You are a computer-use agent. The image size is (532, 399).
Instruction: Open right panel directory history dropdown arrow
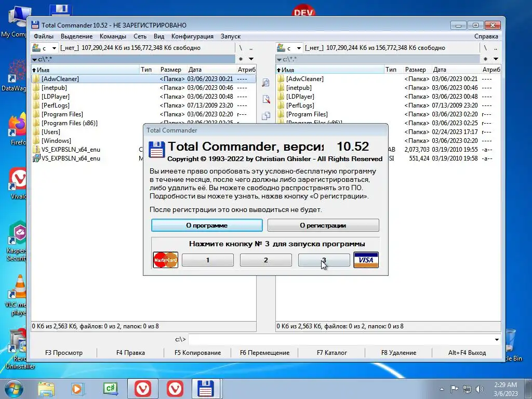pos(496,59)
